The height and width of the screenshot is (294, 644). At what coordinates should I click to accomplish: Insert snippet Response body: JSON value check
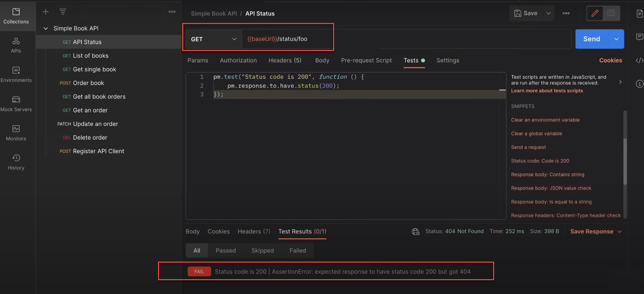click(x=551, y=188)
